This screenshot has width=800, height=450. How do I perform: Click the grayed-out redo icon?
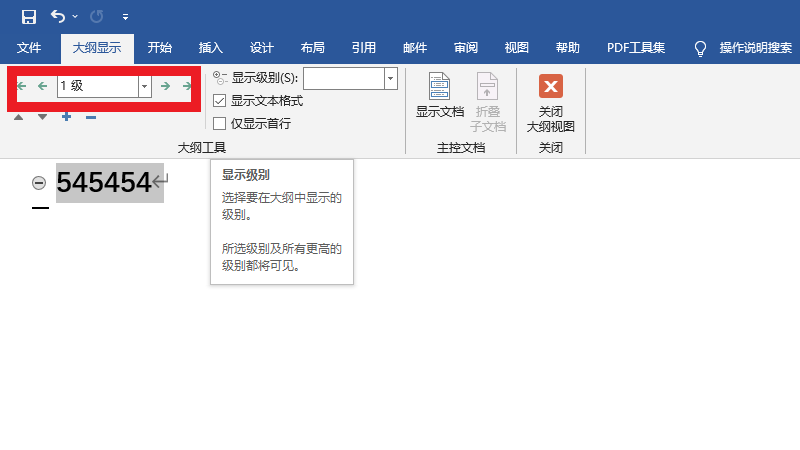click(x=96, y=17)
